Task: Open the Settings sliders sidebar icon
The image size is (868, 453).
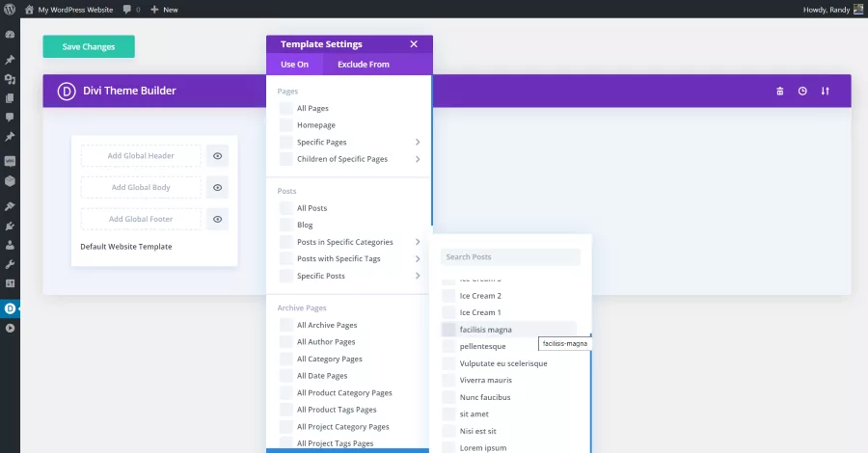Action: [x=10, y=283]
